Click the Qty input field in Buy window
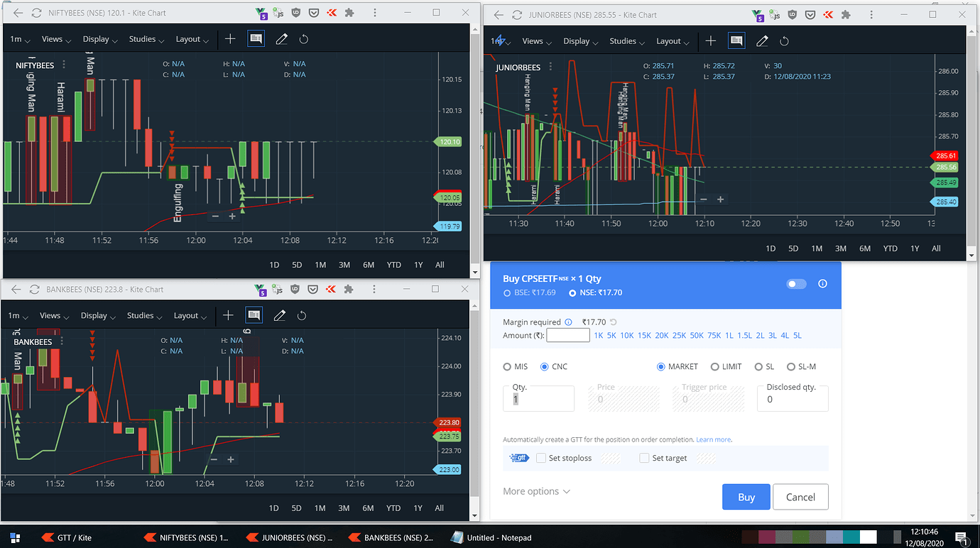980x548 pixels. [538, 398]
